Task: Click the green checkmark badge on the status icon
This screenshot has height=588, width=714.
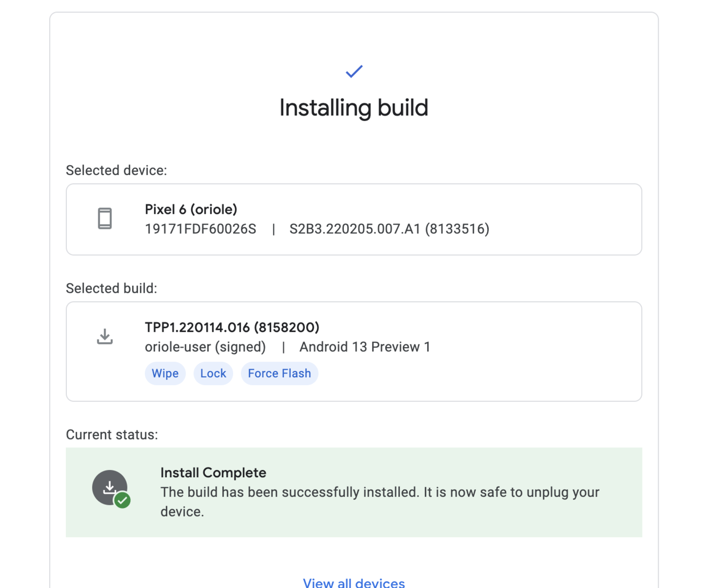Action: [122, 500]
